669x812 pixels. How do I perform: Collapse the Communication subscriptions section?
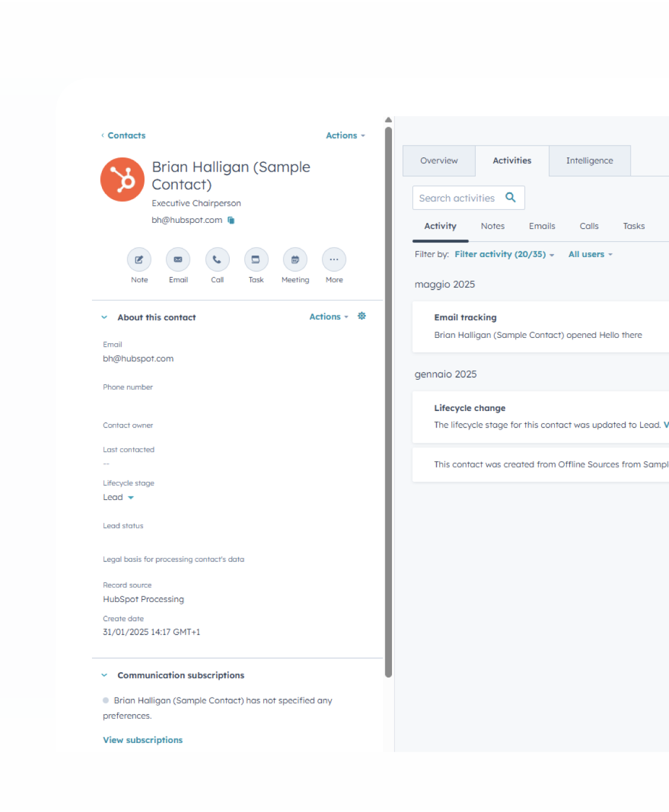[104, 675]
